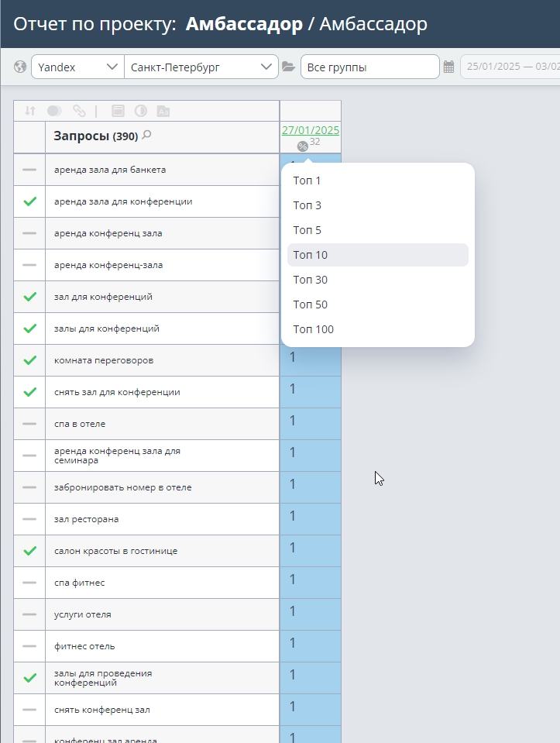Click the half-circle contrast icon in table toolbar
Image resolution: width=560 pixels, height=743 pixels.
click(x=140, y=111)
